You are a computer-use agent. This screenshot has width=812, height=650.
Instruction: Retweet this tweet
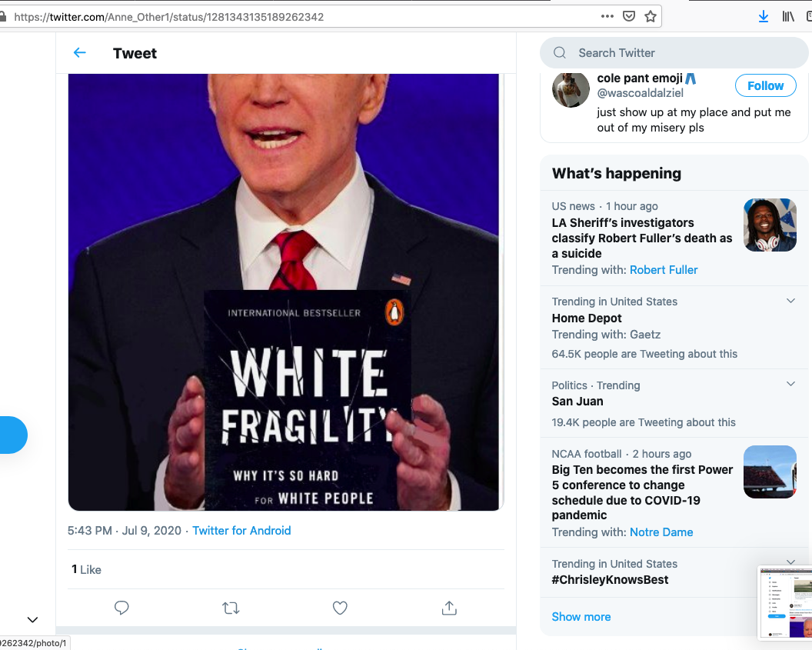[x=231, y=608]
